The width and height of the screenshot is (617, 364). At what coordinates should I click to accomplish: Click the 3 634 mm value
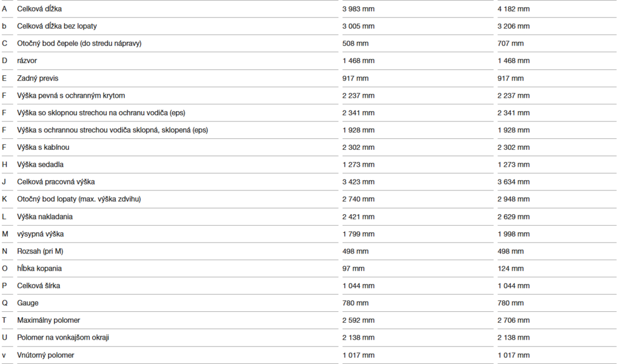click(513, 182)
